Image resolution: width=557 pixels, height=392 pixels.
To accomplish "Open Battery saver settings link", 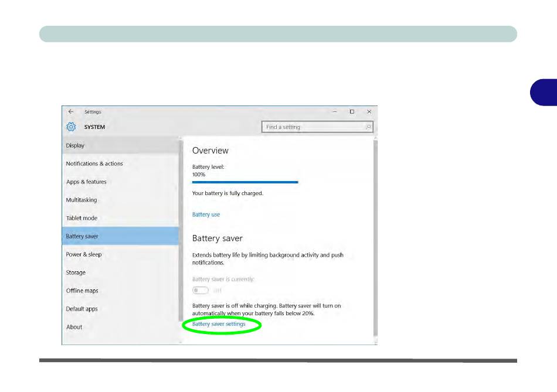I will point(219,324).
